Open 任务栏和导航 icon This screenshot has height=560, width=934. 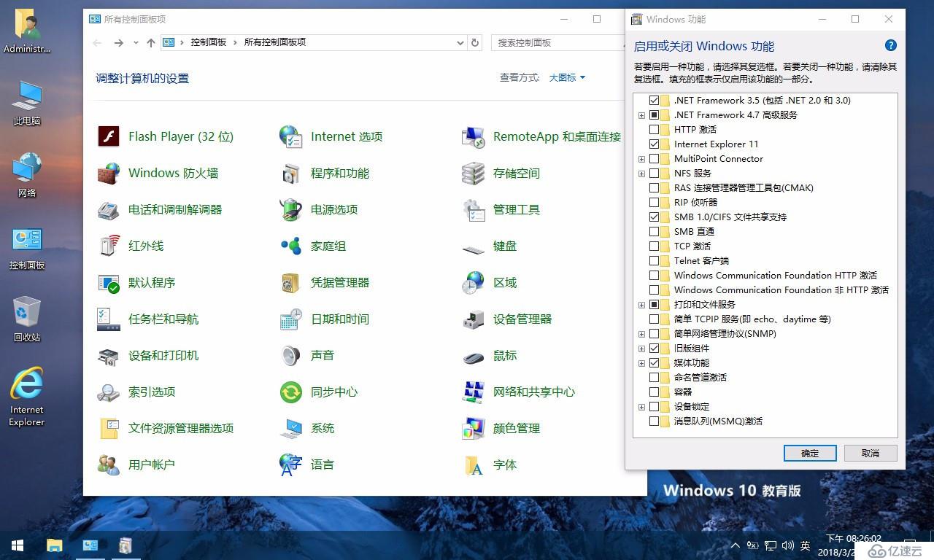click(x=109, y=319)
